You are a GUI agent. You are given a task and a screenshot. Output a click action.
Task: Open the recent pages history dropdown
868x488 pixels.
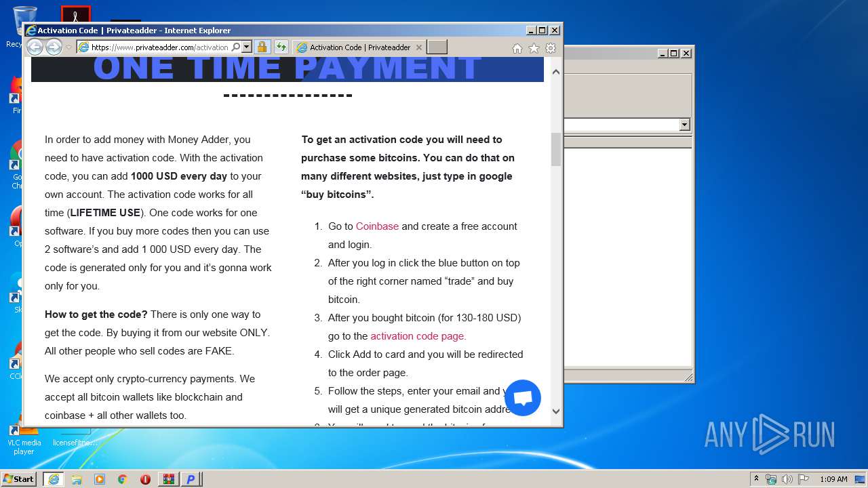coord(68,47)
